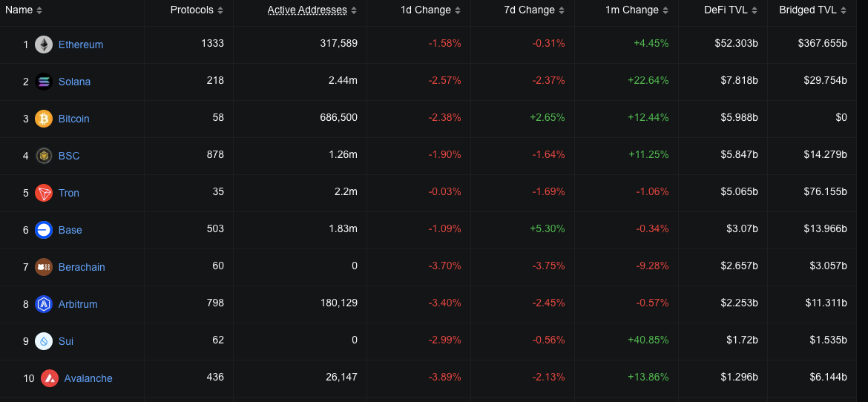The height and width of the screenshot is (402, 868).
Task: Click the Solana chain logo icon
Action: click(x=44, y=82)
